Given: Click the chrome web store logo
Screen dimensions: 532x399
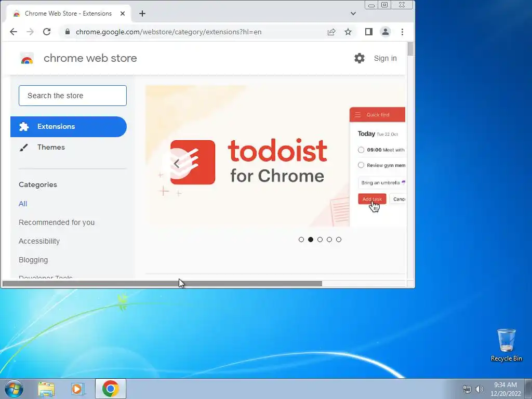Looking at the screenshot, I should 27,59.
